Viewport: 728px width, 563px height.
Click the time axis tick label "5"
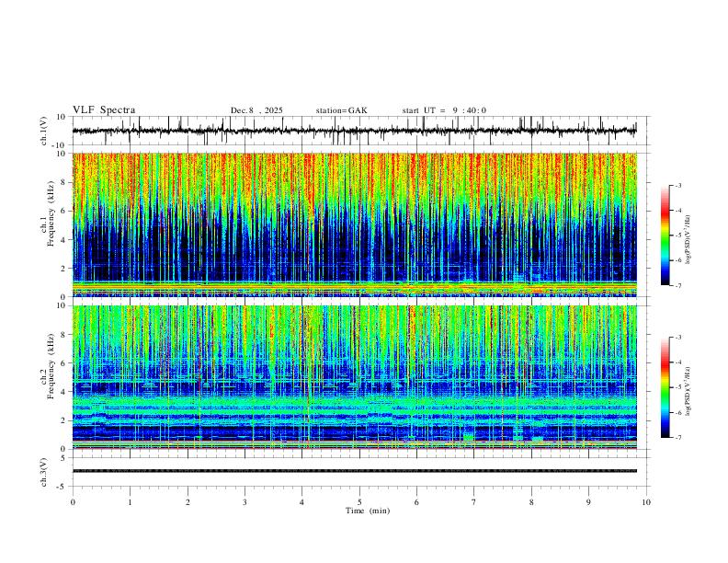point(359,502)
